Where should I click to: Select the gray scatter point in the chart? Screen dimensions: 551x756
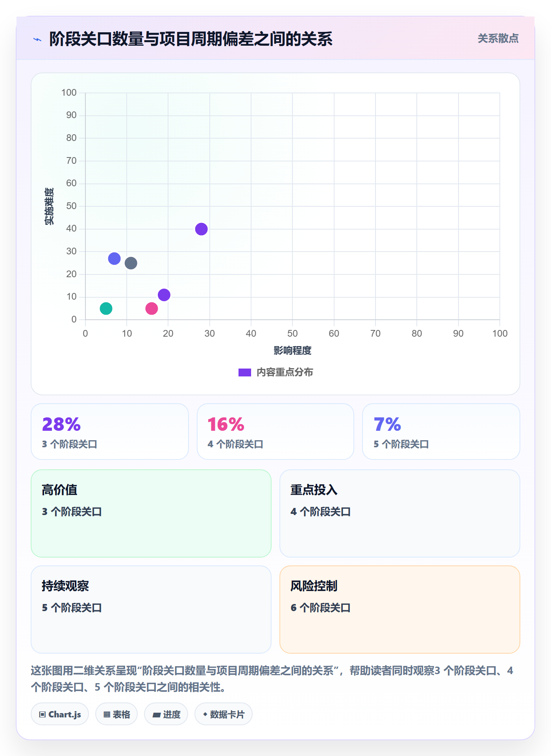pyautogui.click(x=131, y=263)
